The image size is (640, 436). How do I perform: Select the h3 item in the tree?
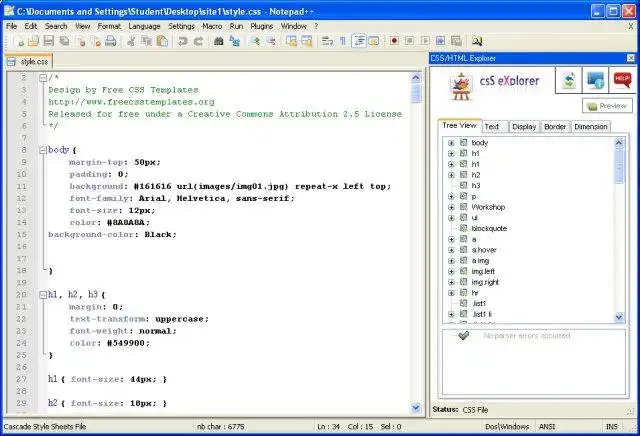(x=476, y=186)
